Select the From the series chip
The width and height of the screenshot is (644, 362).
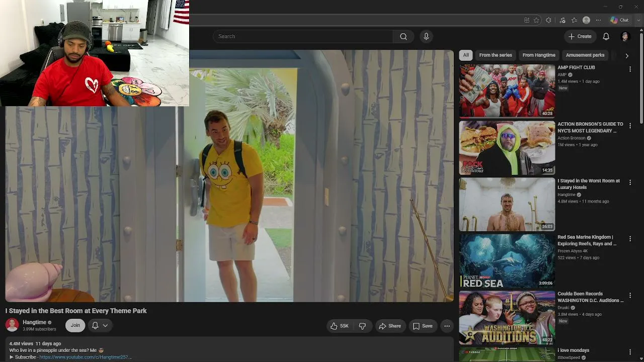pyautogui.click(x=496, y=55)
